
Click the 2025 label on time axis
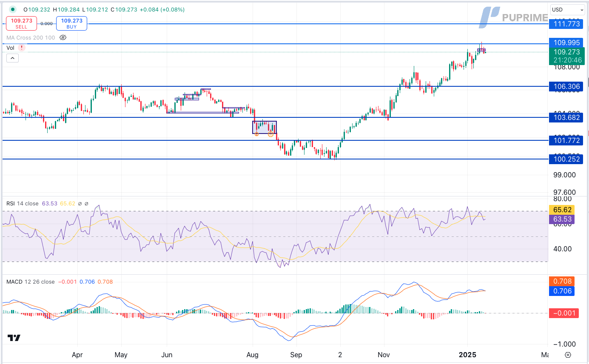click(468, 355)
